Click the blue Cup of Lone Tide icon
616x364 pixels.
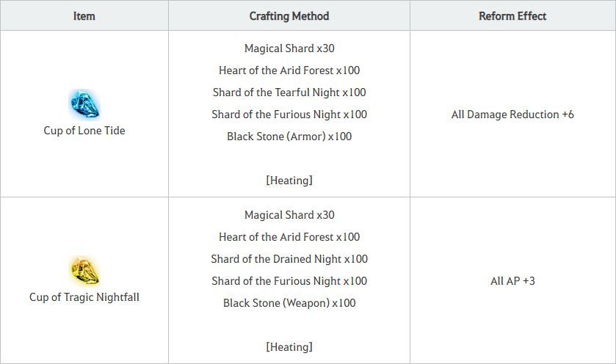pyautogui.click(x=84, y=105)
